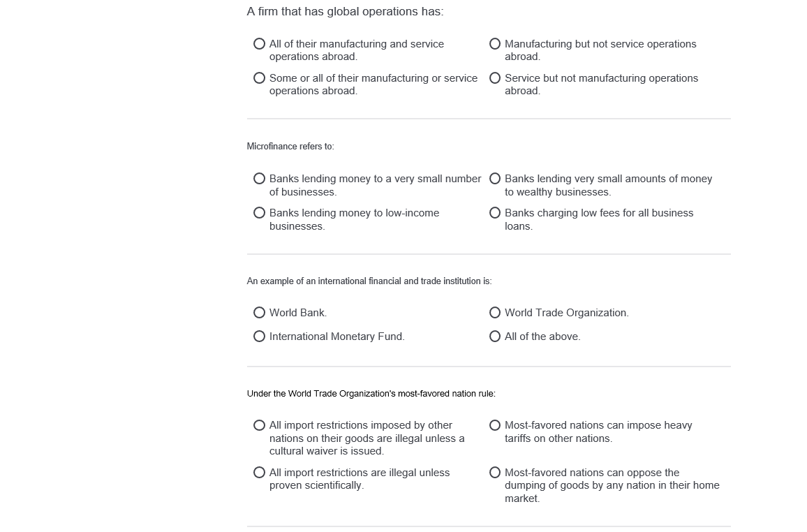This screenshot has width=807, height=532.
Task: Select 'Most-favored nations can impose heavy tariffs'
Action: [x=494, y=425]
